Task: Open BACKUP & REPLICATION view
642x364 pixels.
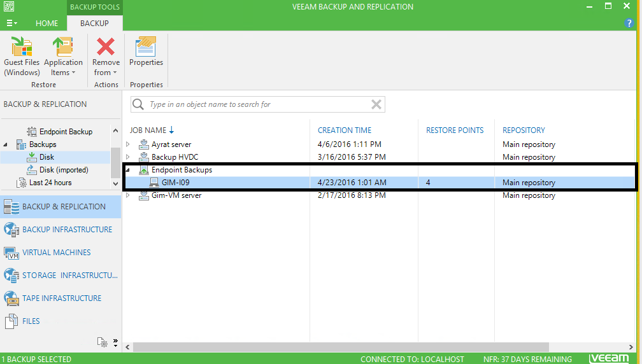Action: [60, 207]
